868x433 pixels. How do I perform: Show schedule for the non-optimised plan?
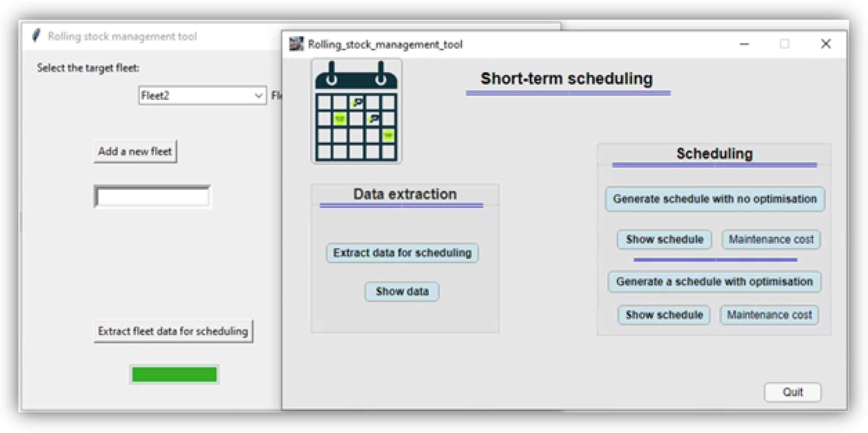(665, 240)
